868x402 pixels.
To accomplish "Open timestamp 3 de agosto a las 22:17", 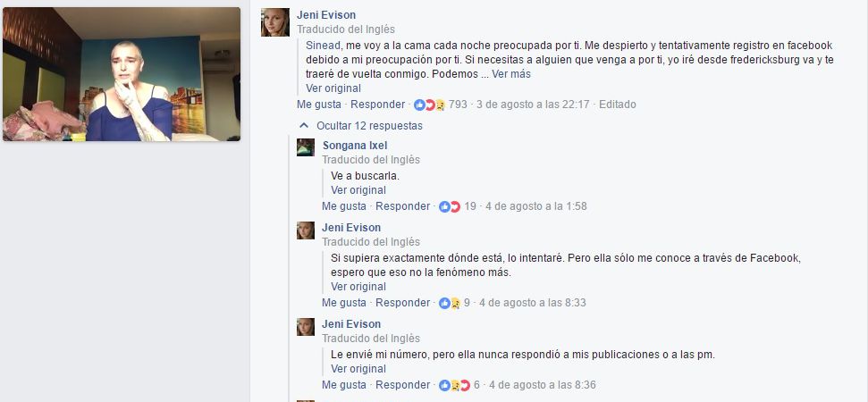I will (x=533, y=105).
